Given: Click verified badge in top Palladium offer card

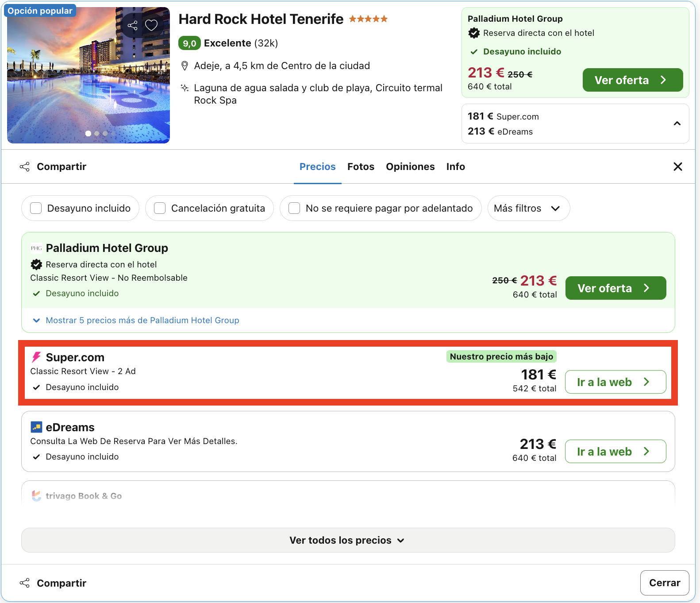Looking at the screenshot, I should [x=474, y=33].
